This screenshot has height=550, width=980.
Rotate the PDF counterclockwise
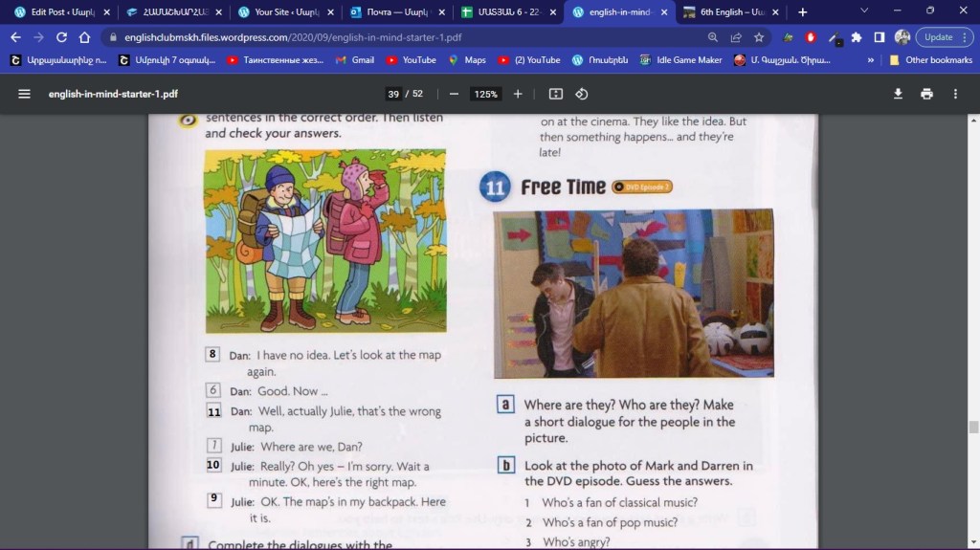(581, 94)
